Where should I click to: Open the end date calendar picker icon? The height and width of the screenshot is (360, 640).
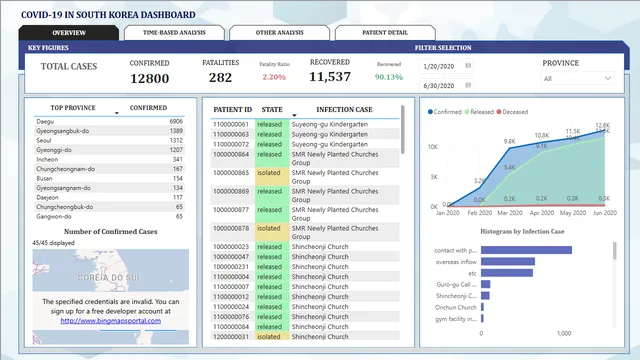[468, 85]
